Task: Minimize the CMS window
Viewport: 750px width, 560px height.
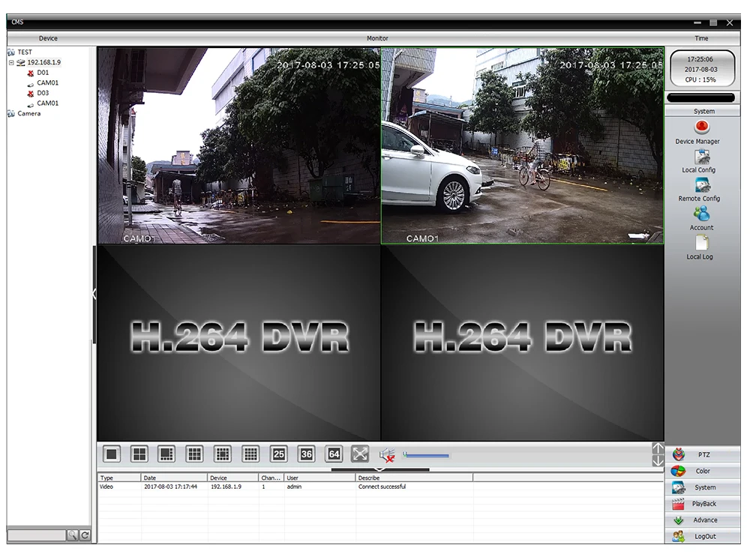Action: pos(697,22)
